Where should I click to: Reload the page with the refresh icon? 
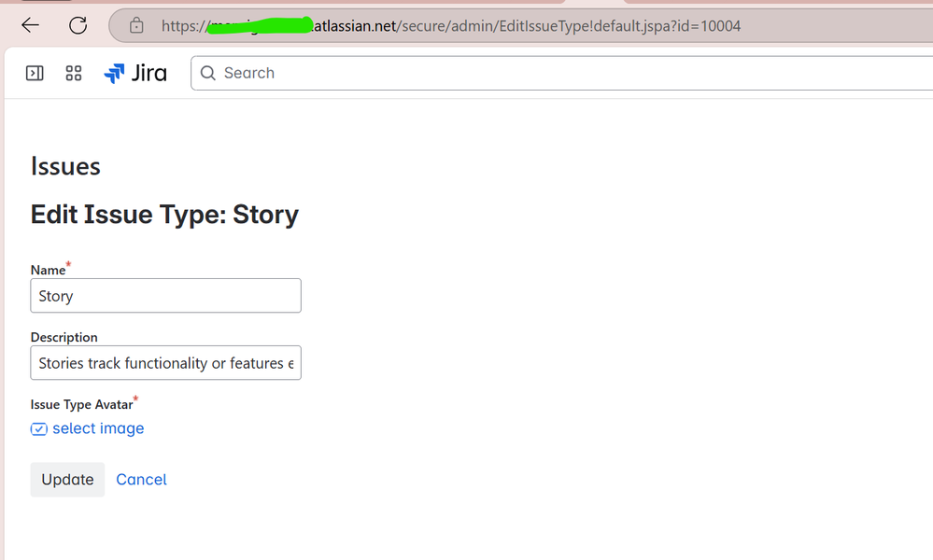(78, 25)
